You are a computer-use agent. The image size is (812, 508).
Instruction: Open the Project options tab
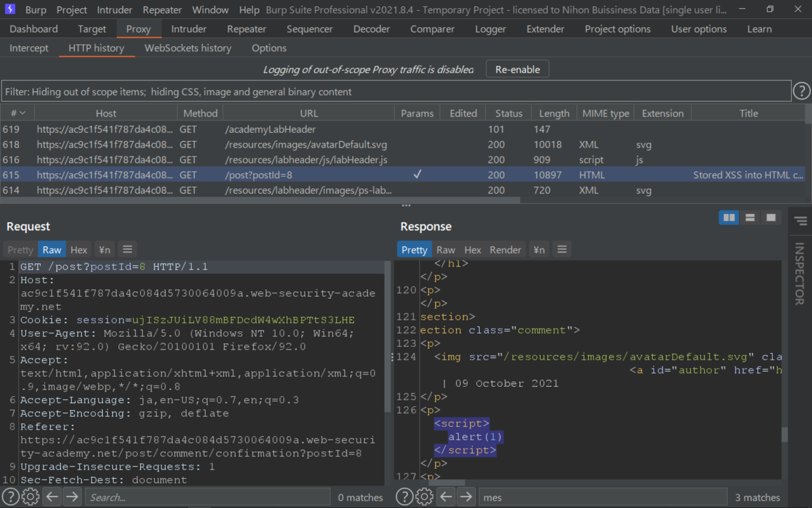coord(618,29)
